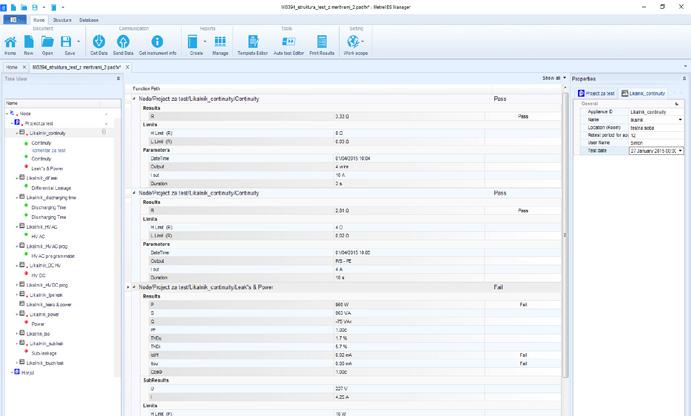Collapse the Leak's & Power result section

pos(134,287)
